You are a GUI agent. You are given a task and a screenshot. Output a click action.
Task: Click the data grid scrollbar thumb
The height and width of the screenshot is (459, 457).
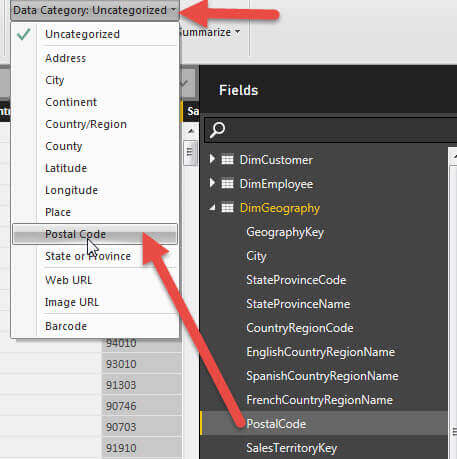[x=190, y=153]
